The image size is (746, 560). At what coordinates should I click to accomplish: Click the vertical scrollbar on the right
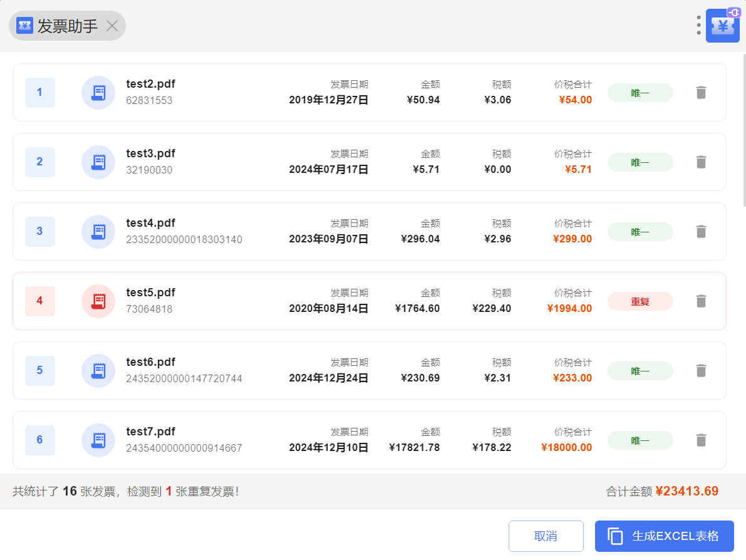point(743,132)
